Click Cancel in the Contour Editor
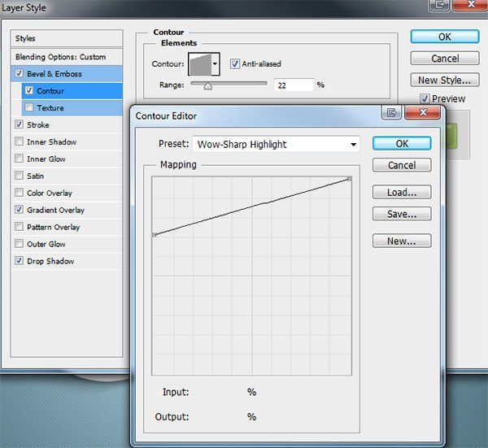 coord(402,165)
